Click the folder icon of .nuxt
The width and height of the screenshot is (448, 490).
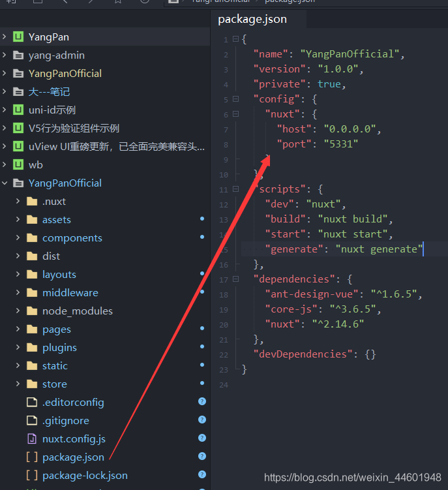[x=32, y=202]
